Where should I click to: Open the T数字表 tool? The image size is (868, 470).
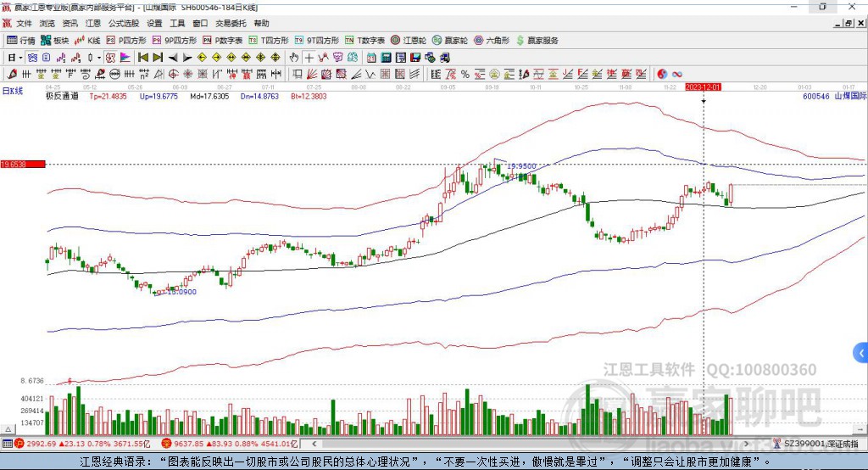click(364, 41)
